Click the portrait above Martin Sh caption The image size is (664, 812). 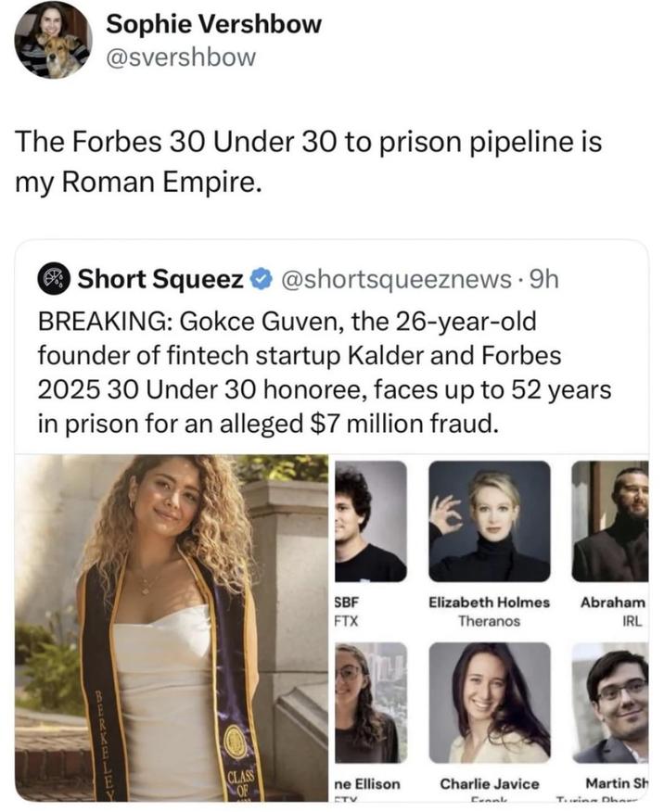(610, 703)
